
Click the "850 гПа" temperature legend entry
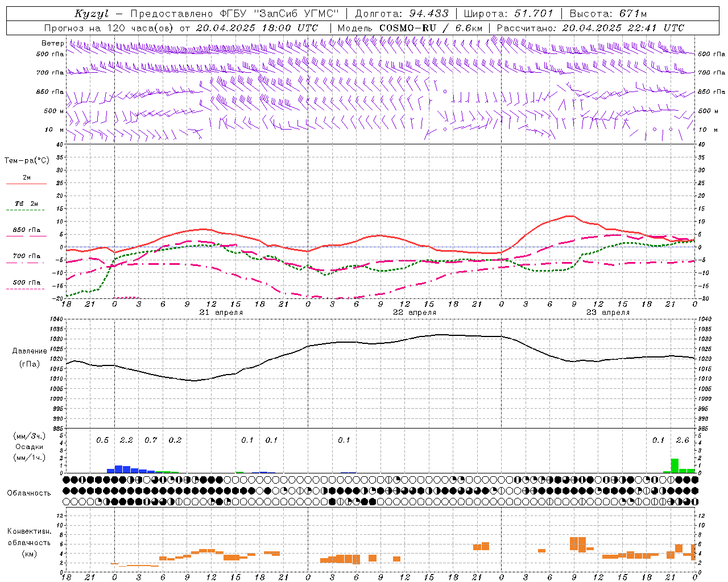tap(27, 230)
